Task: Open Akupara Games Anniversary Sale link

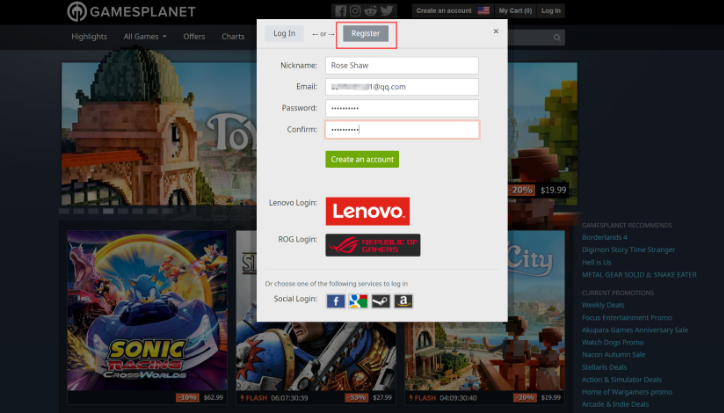Action: (x=635, y=330)
